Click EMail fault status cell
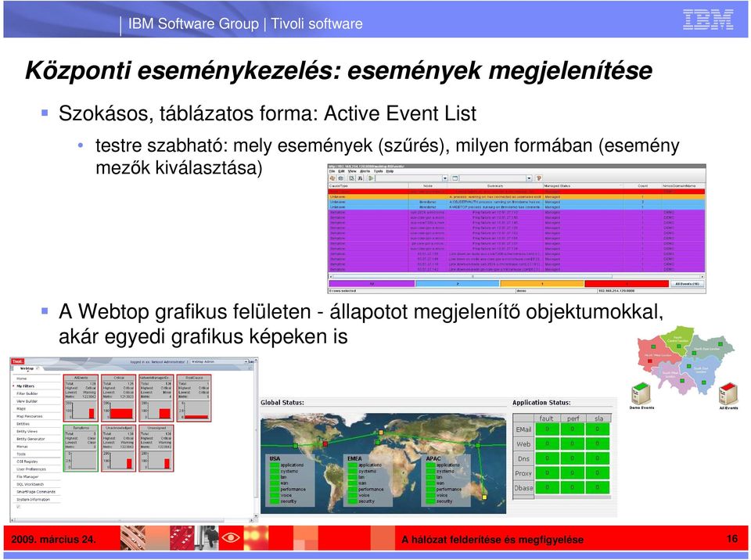751x560 pixels. 548,429
